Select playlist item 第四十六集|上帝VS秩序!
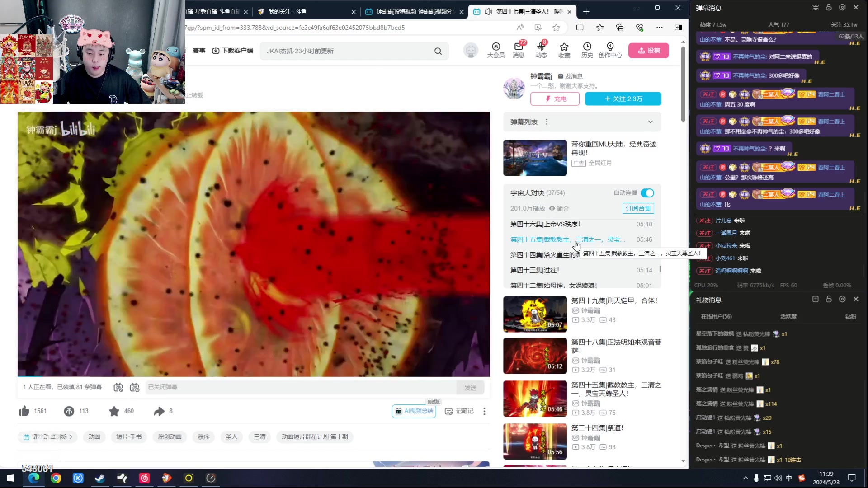The image size is (868, 488). click(581, 224)
